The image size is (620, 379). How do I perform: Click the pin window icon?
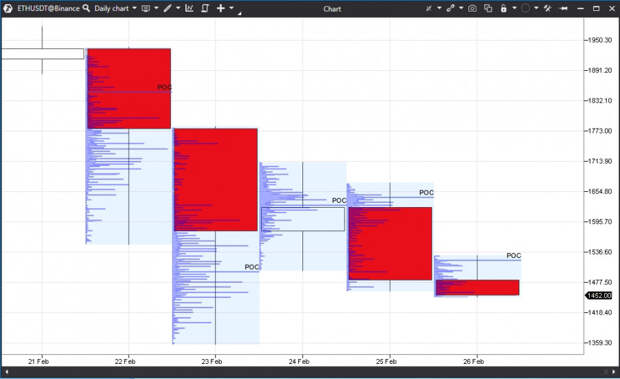[564, 8]
